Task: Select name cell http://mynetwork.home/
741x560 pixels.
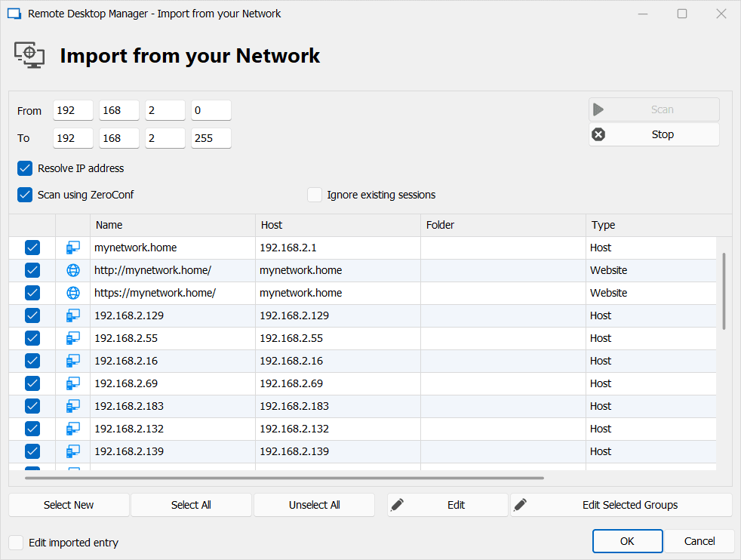Action: (x=173, y=270)
